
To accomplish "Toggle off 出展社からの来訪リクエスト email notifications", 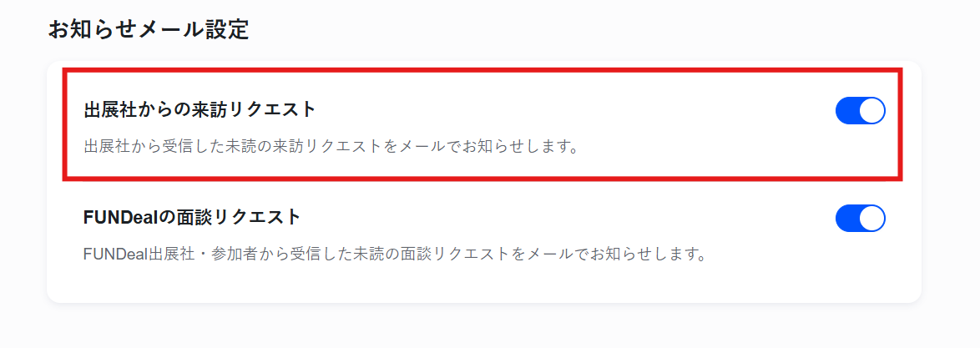I will coord(860,111).
